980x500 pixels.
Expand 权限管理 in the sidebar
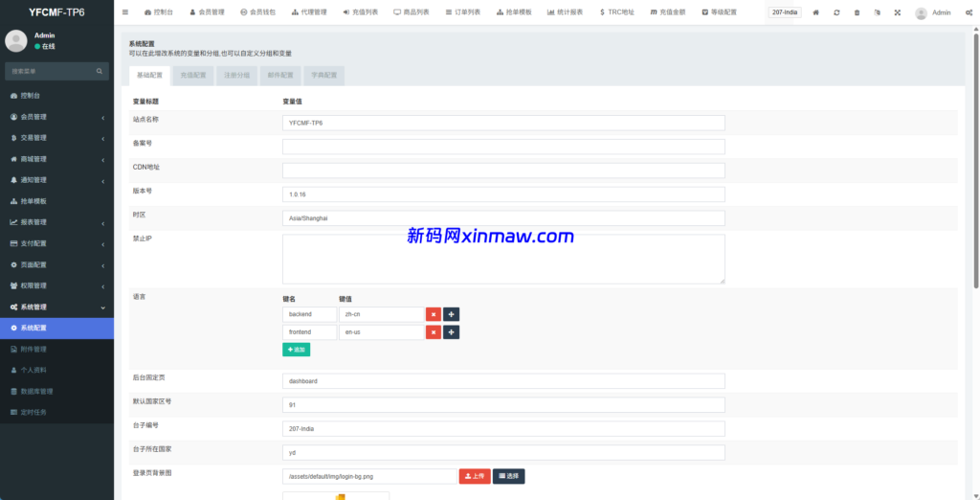click(56, 285)
